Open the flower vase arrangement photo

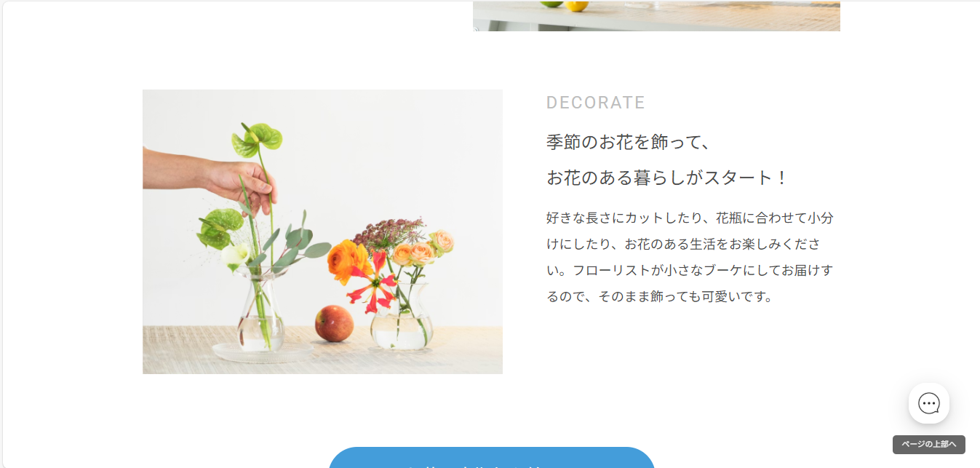click(x=322, y=231)
